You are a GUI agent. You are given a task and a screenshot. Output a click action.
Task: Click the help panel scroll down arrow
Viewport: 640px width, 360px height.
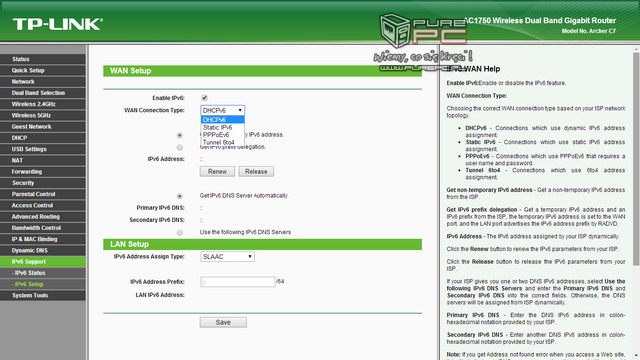tap(636, 356)
